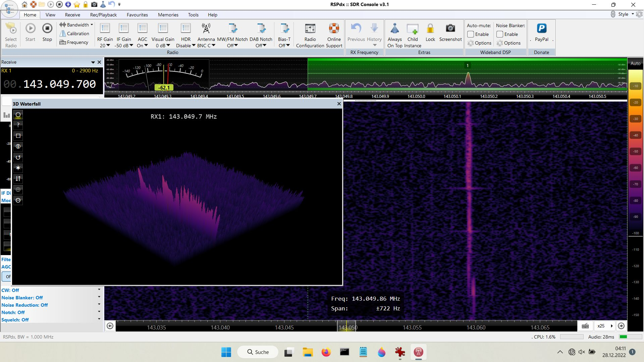Screen dimensions: 644x362
Task: Open Noise Blanker Options
Action: (508, 43)
